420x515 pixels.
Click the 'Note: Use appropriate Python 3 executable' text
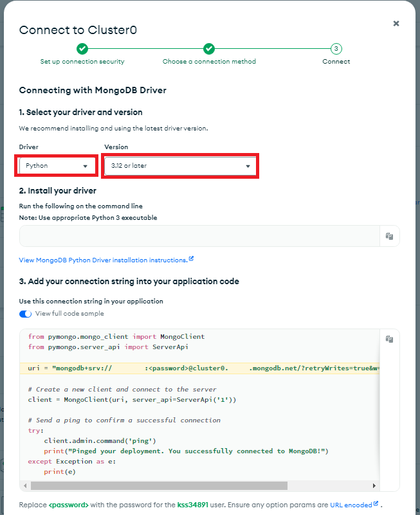(88, 217)
